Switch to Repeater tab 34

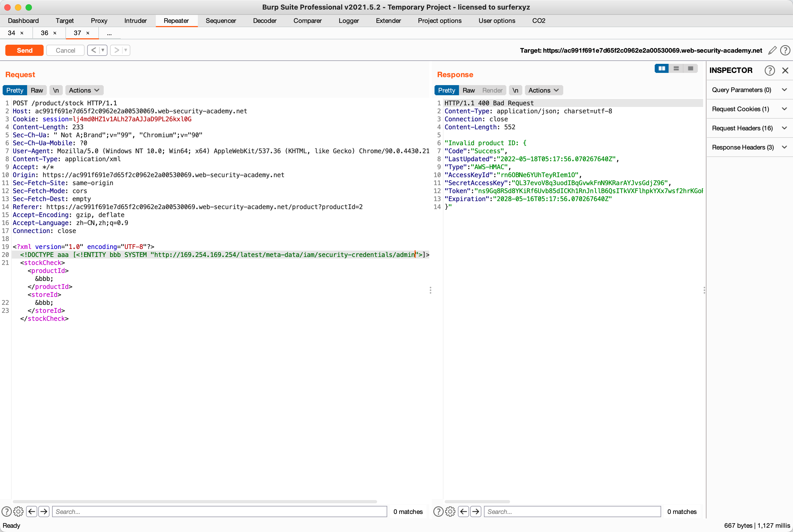tap(11, 33)
